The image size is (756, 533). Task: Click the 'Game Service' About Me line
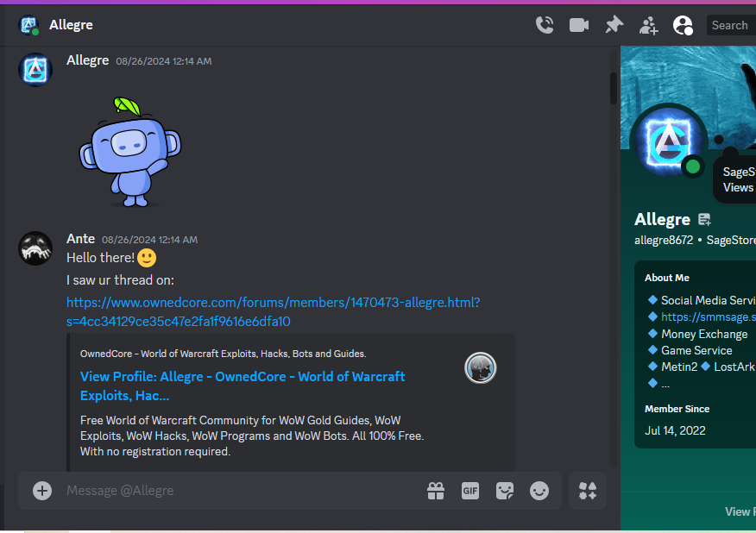[x=696, y=350]
